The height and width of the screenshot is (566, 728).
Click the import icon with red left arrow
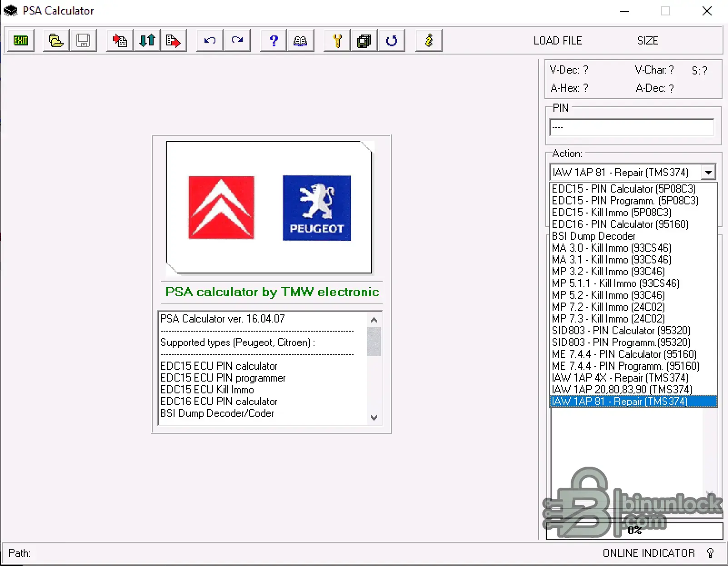click(120, 40)
